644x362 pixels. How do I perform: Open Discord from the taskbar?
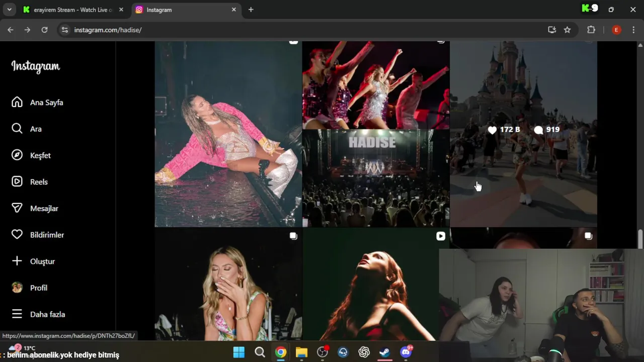(406, 352)
